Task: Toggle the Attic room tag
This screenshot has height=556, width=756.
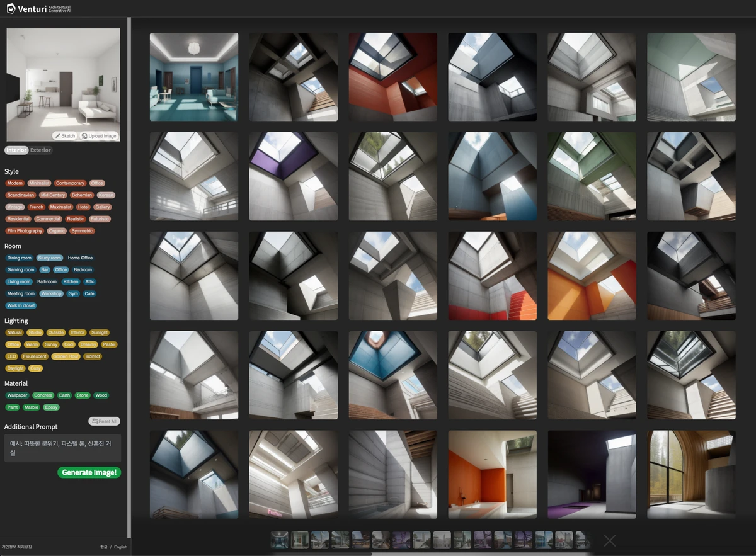Action: coord(90,282)
